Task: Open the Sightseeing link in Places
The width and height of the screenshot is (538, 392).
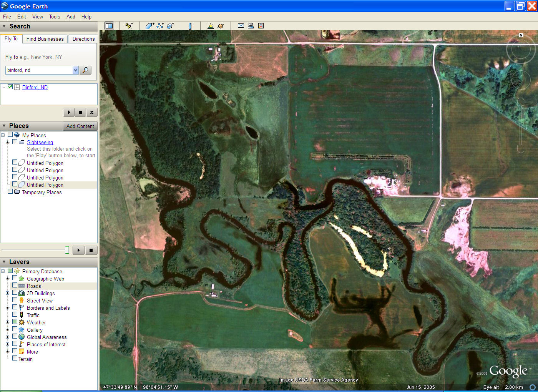Action: tap(40, 142)
